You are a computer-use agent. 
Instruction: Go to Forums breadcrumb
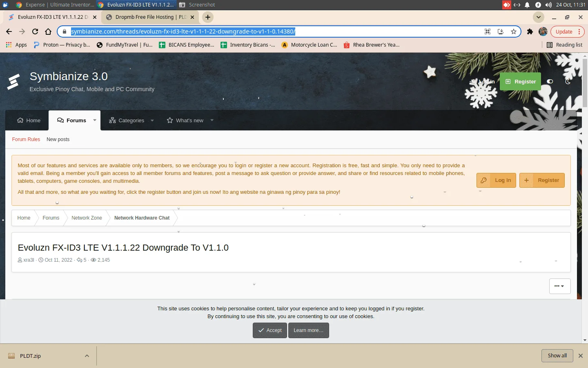(51, 218)
